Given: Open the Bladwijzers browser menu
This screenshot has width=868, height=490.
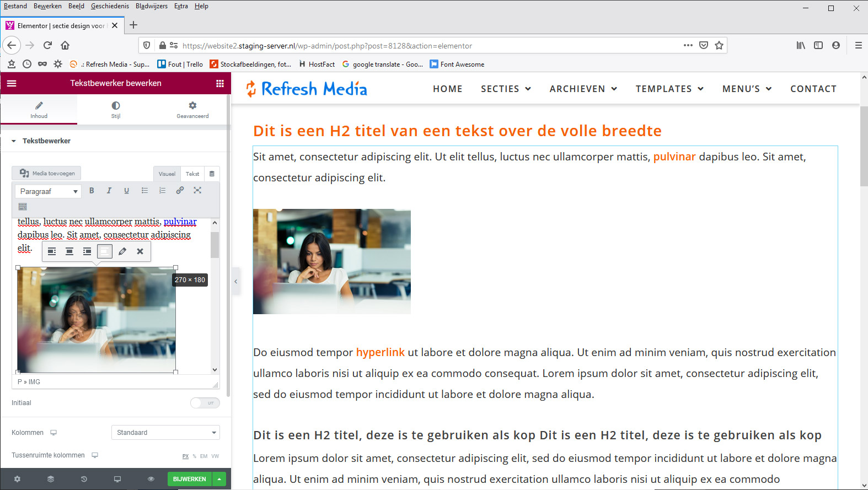Looking at the screenshot, I should [151, 6].
